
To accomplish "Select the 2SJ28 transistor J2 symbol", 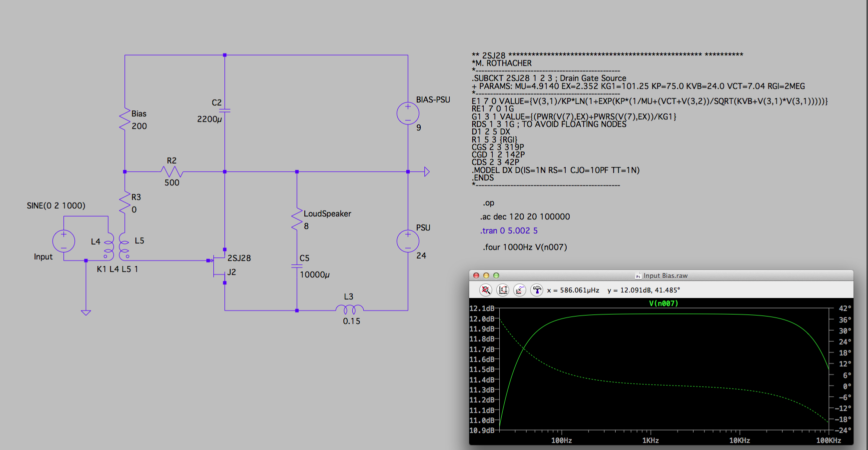I will click(x=219, y=266).
